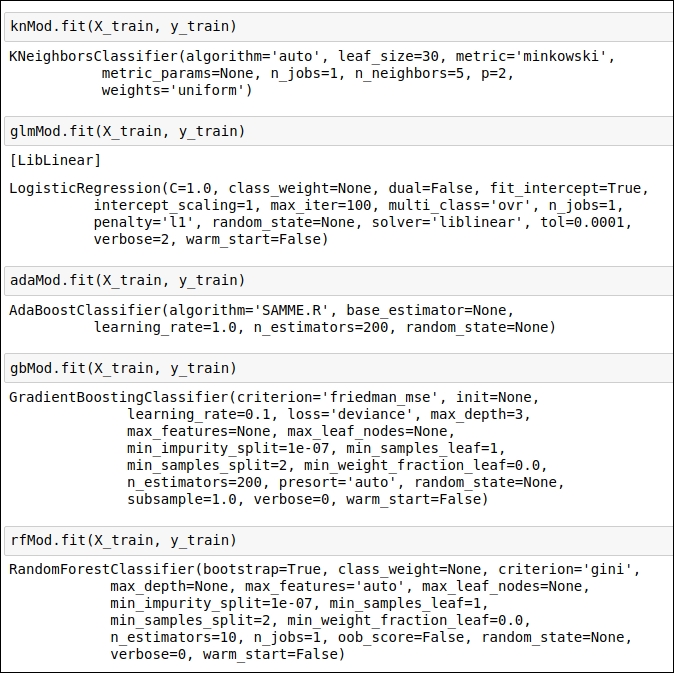Click the LogisticRegression output text
674x673 pixels.
tap(328, 214)
